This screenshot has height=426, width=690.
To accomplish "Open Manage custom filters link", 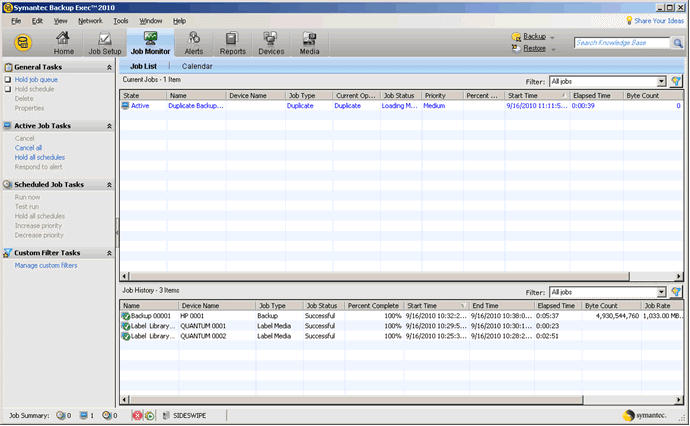I will click(46, 265).
